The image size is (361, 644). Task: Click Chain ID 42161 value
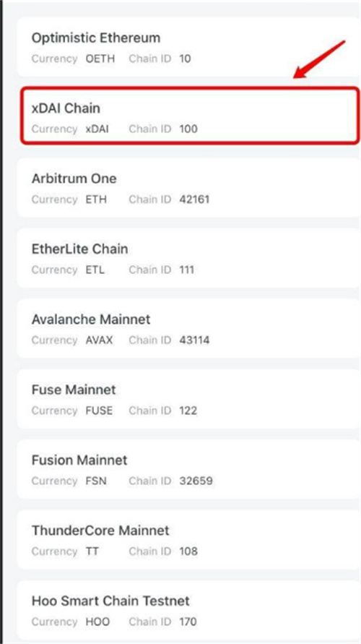coord(194,199)
